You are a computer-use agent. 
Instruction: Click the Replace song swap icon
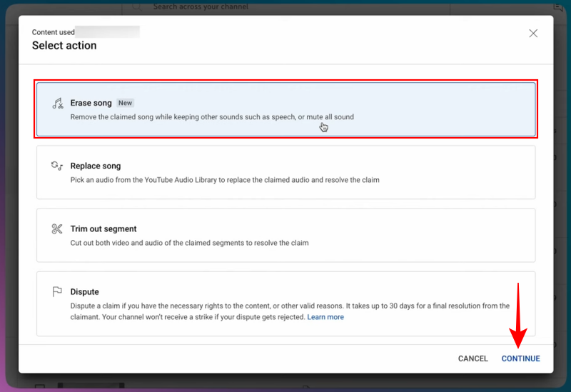(57, 166)
